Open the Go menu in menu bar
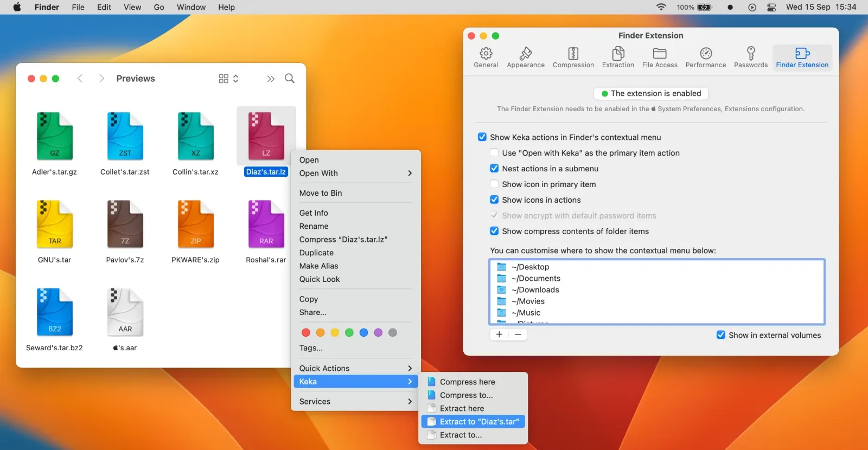 pos(159,7)
